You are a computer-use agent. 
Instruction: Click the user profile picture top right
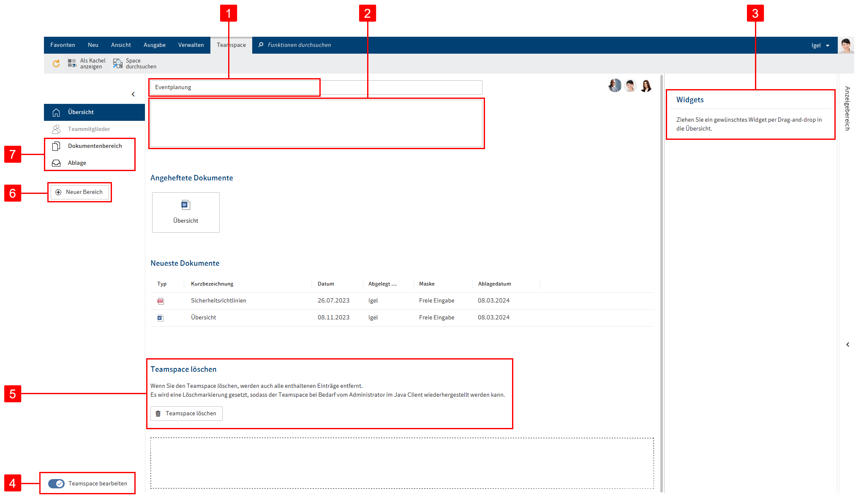(845, 45)
